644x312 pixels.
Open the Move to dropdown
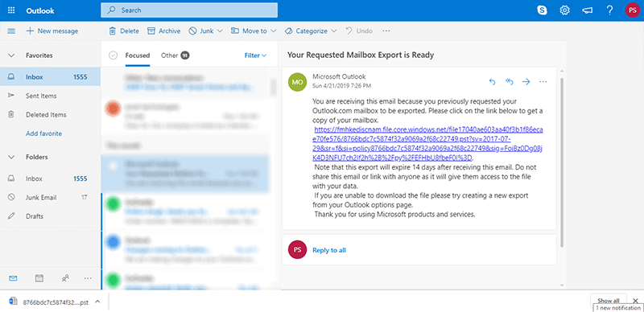click(x=253, y=31)
